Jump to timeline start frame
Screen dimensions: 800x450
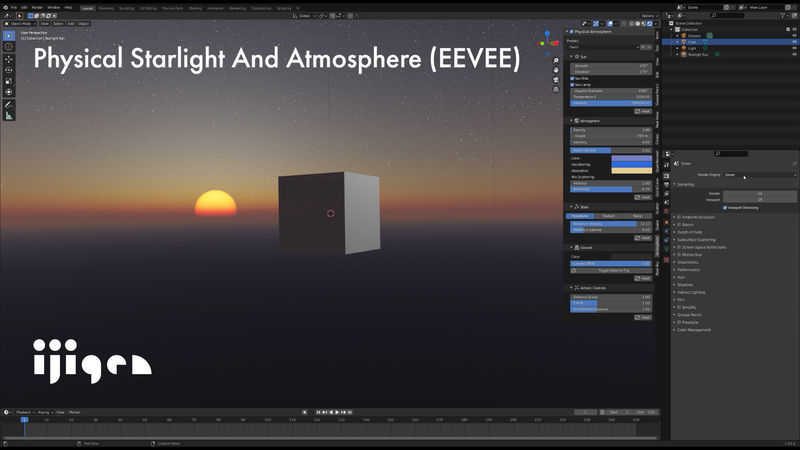(x=318, y=412)
